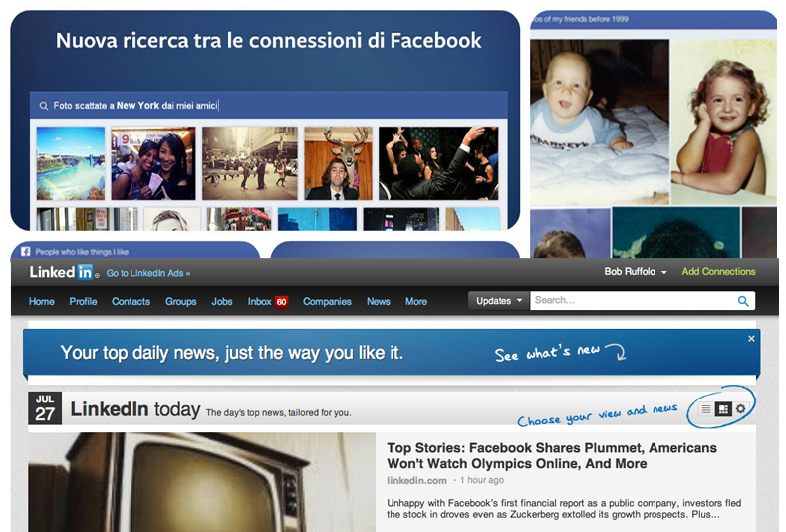Click the Facebook logo beside 'People who like things'

[26, 252]
